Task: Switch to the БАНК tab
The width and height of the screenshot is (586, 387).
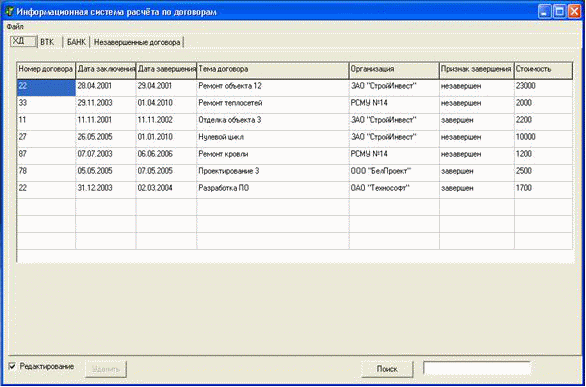Action: [76, 43]
